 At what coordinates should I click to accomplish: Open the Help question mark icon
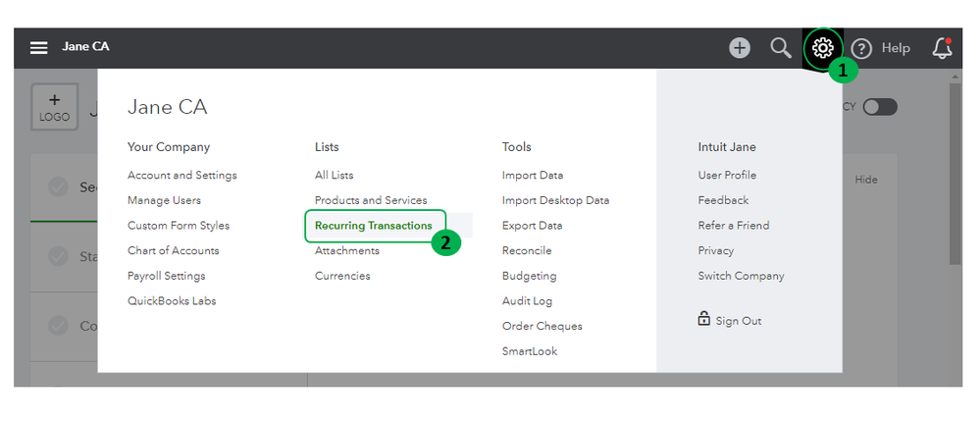pos(861,48)
